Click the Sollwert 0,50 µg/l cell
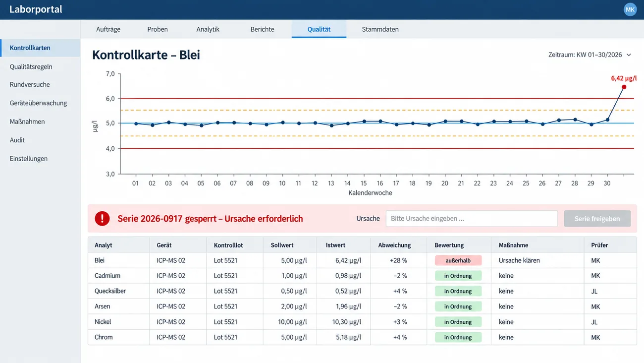 (290, 291)
